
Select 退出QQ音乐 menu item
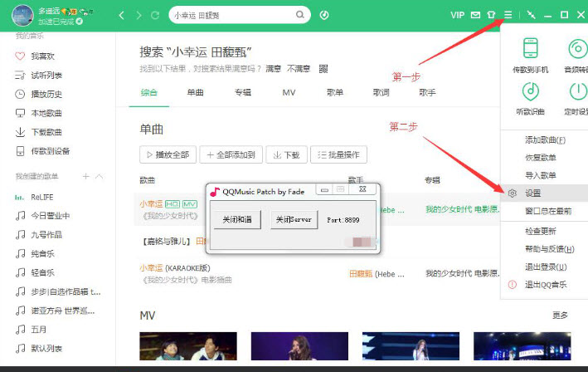click(546, 285)
